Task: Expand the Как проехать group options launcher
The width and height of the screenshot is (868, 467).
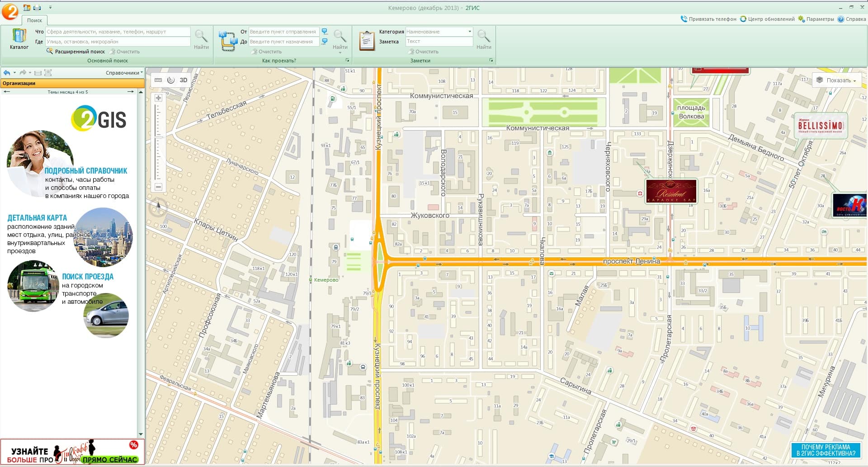Action: pos(347,61)
